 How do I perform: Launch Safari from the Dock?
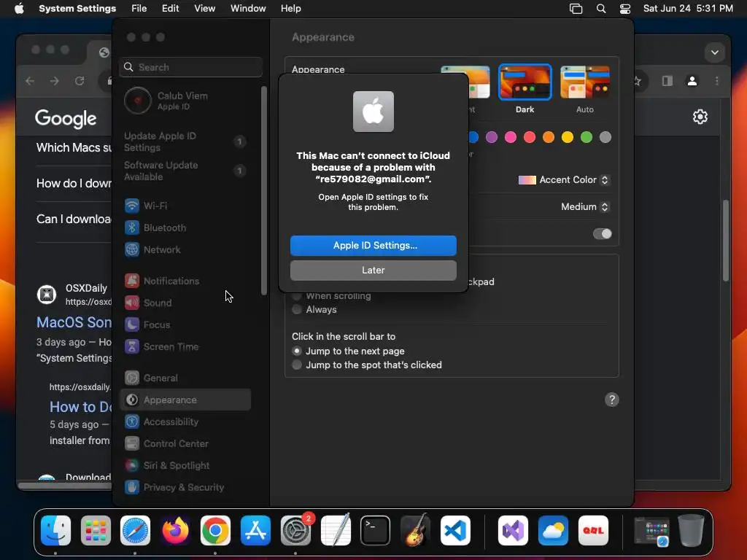[135, 530]
